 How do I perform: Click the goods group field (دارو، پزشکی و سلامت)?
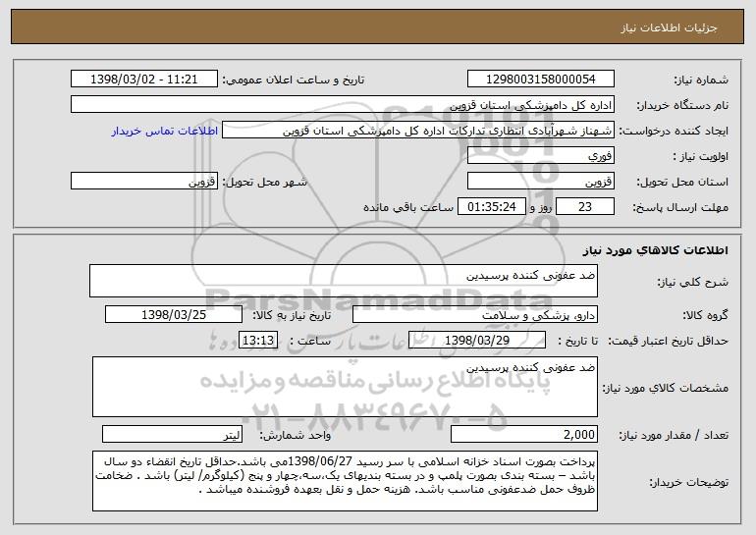click(x=475, y=315)
